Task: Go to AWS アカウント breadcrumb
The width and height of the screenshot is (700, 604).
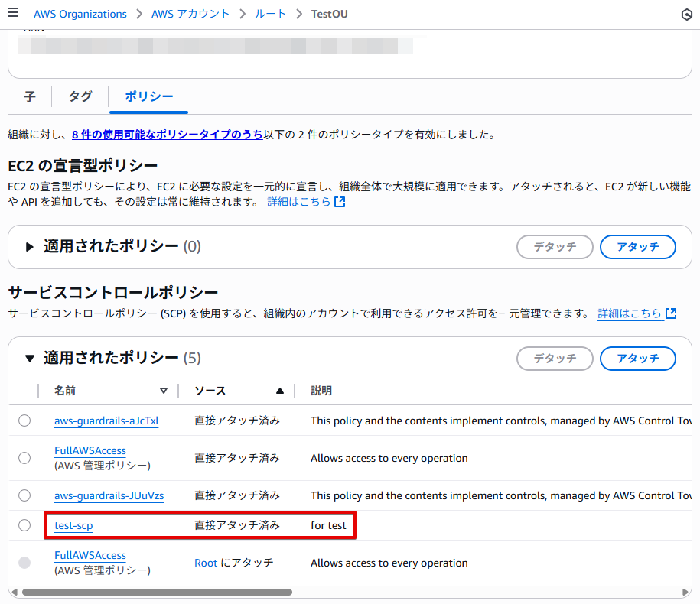Action: [x=190, y=15]
